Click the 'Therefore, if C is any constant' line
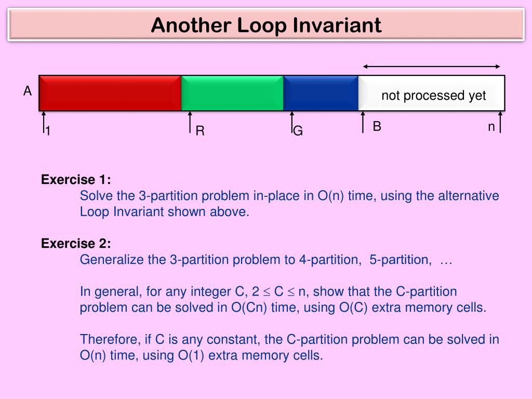Viewport: 532px width, 399px height. coord(289,339)
